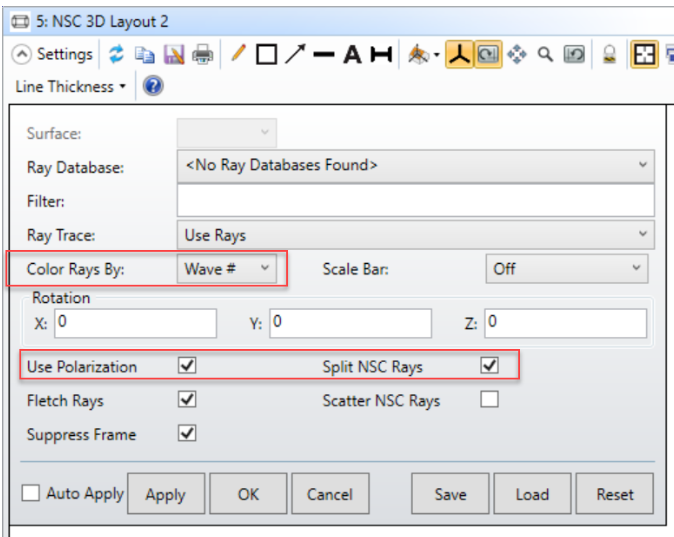Open the Line Thickness menu
This screenshot has height=537, width=674.
70,86
